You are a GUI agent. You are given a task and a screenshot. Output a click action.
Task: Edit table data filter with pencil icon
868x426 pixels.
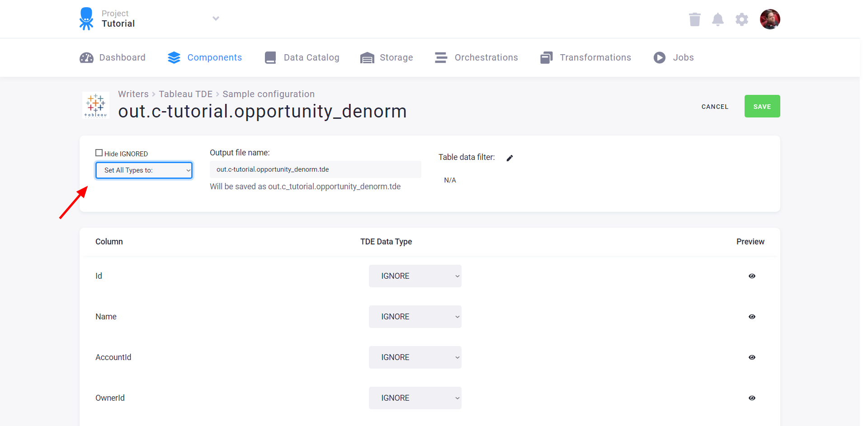pyautogui.click(x=509, y=158)
